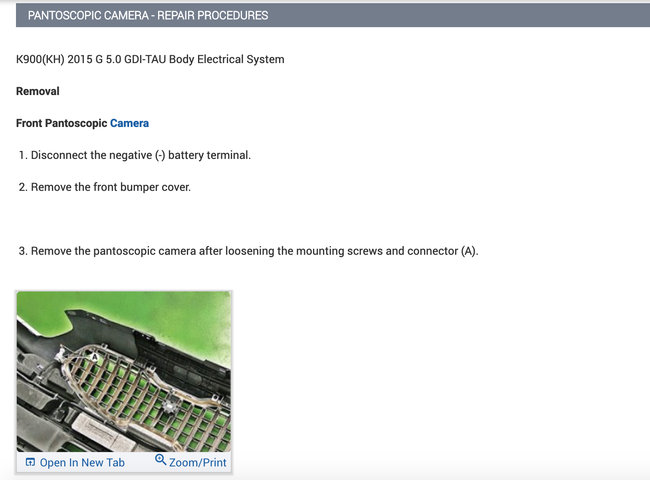Click step 1 Disconnect the negative battery terminal

click(x=135, y=155)
